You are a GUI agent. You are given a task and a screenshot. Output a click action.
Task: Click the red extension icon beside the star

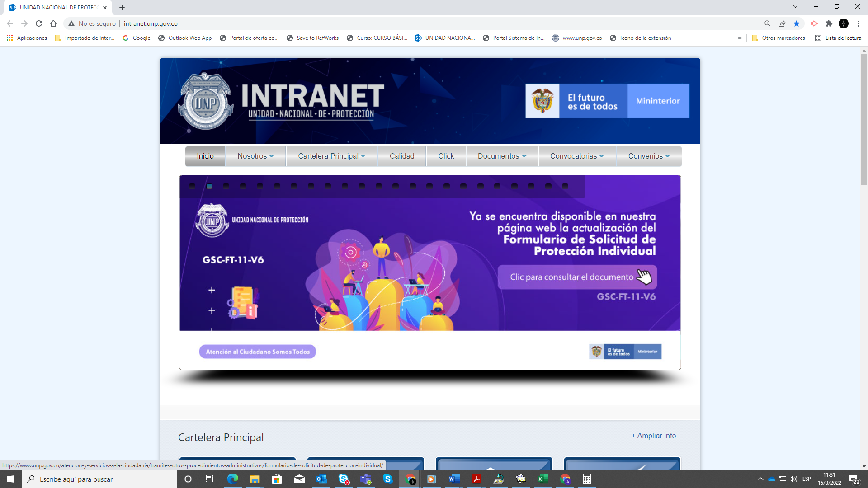coord(814,23)
